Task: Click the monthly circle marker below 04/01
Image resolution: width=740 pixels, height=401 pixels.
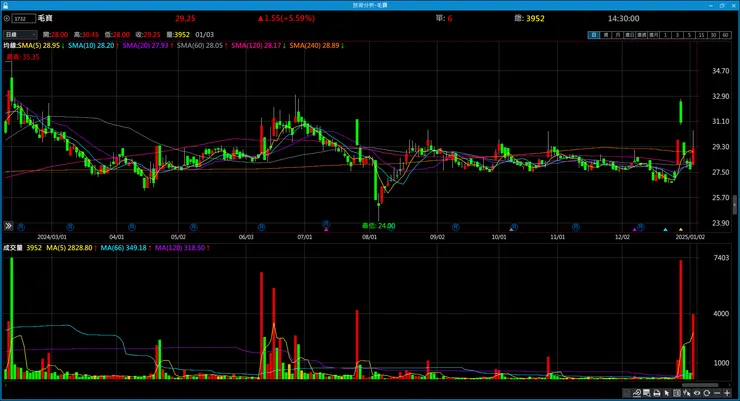Action: (x=132, y=227)
